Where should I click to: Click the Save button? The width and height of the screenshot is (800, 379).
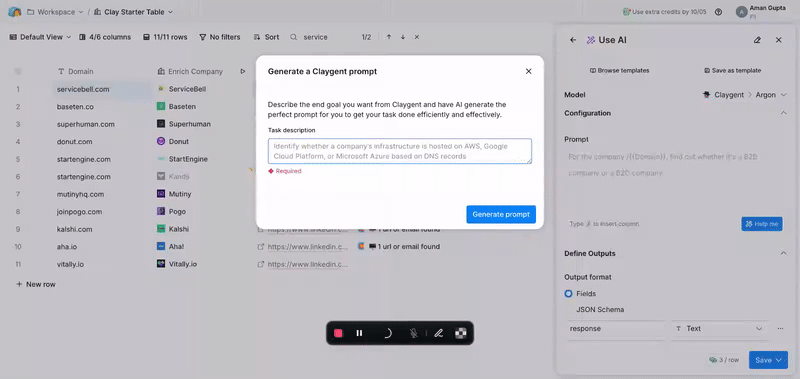point(768,360)
